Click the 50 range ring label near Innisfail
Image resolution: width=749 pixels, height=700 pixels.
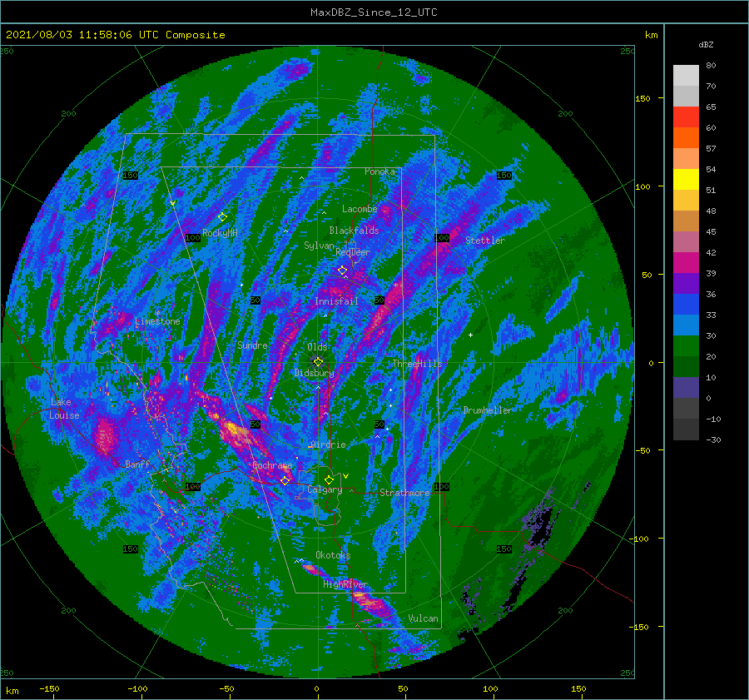tap(379, 300)
